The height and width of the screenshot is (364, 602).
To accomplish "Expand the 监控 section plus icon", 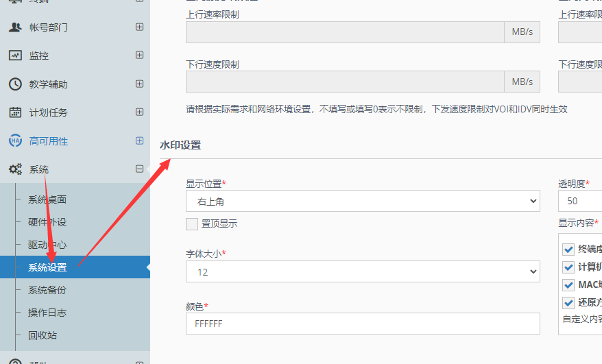I will [140, 56].
